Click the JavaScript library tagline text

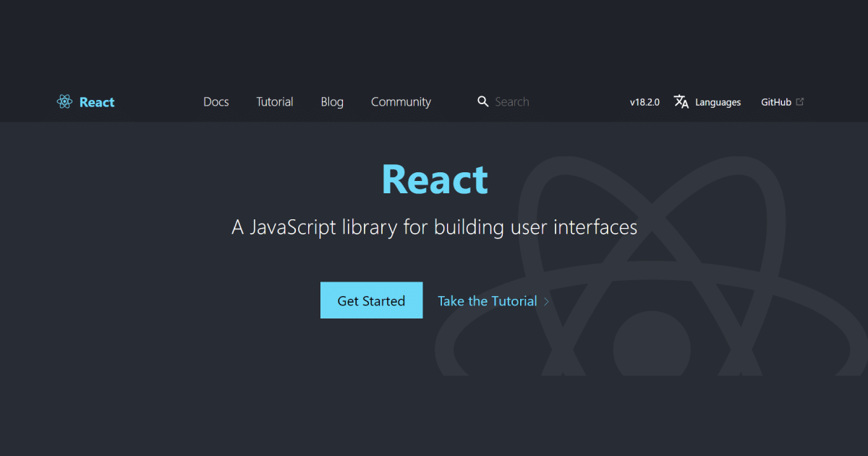pos(434,227)
